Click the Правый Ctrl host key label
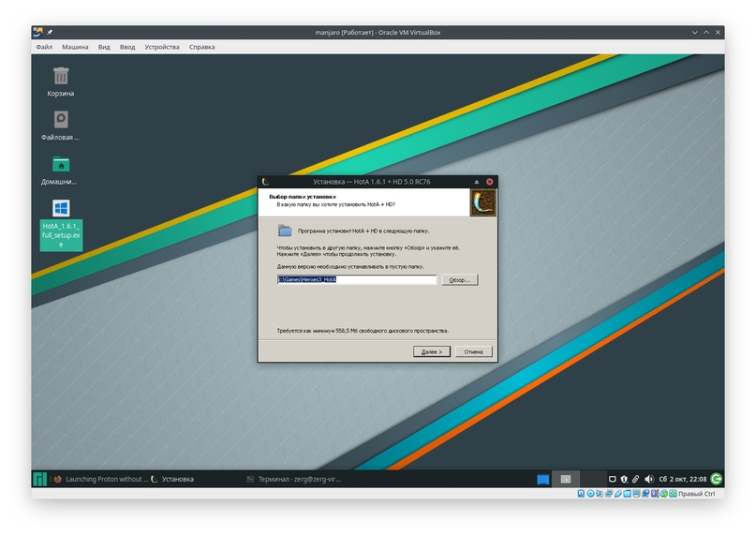The image size is (756, 536). tap(697, 494)
